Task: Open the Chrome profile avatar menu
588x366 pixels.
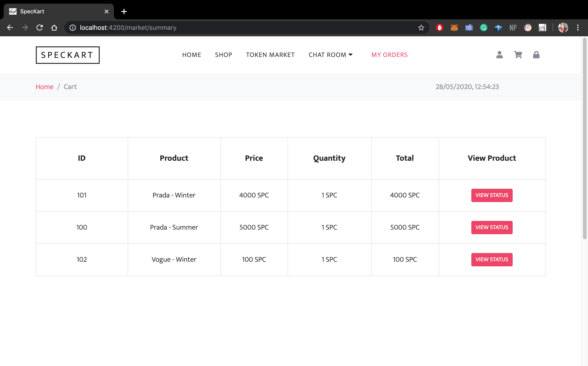Action: pos(563,28)
